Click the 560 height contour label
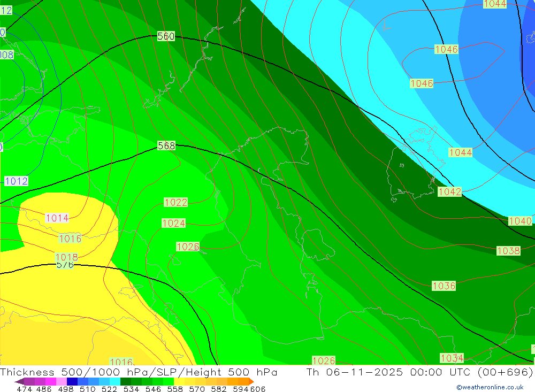Image resolution: width=535 pixels, height=392 pixels. 166,36
